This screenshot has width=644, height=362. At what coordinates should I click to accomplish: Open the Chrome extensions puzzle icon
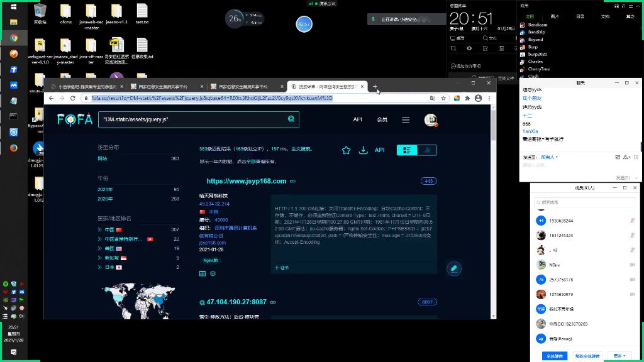click(467, 98)
